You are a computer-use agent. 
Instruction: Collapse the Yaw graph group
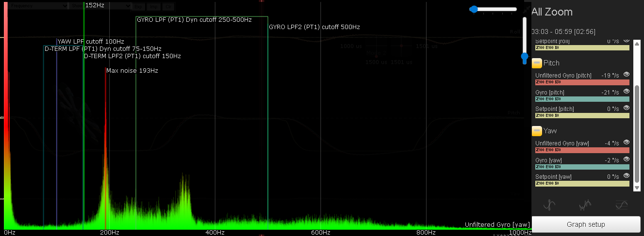(x=537, y=131)
